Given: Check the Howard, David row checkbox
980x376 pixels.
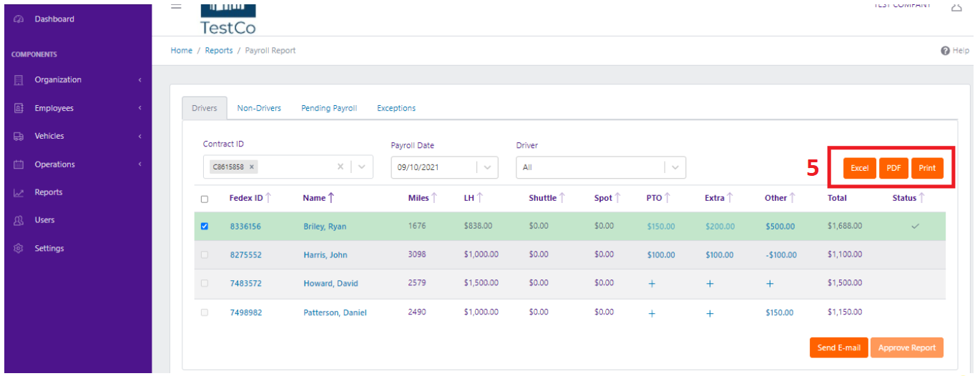Looking at the screenshot, I should [205, 283].
